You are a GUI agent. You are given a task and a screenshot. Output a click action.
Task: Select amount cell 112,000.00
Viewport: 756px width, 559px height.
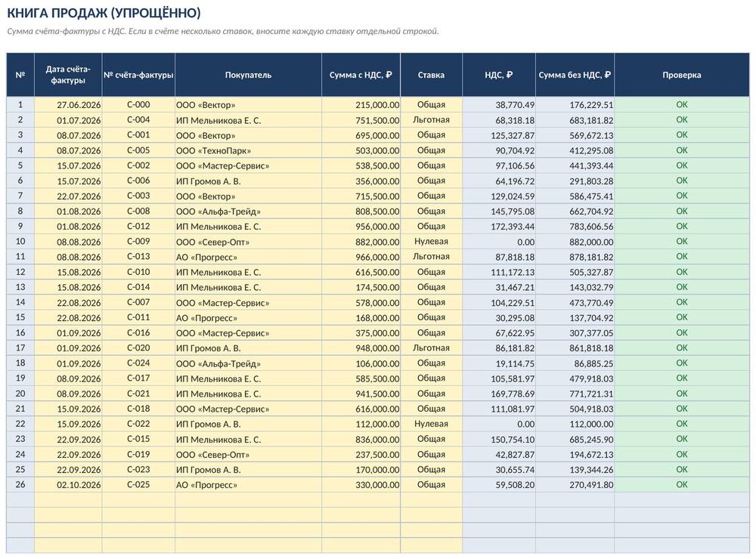click(361, 424)
